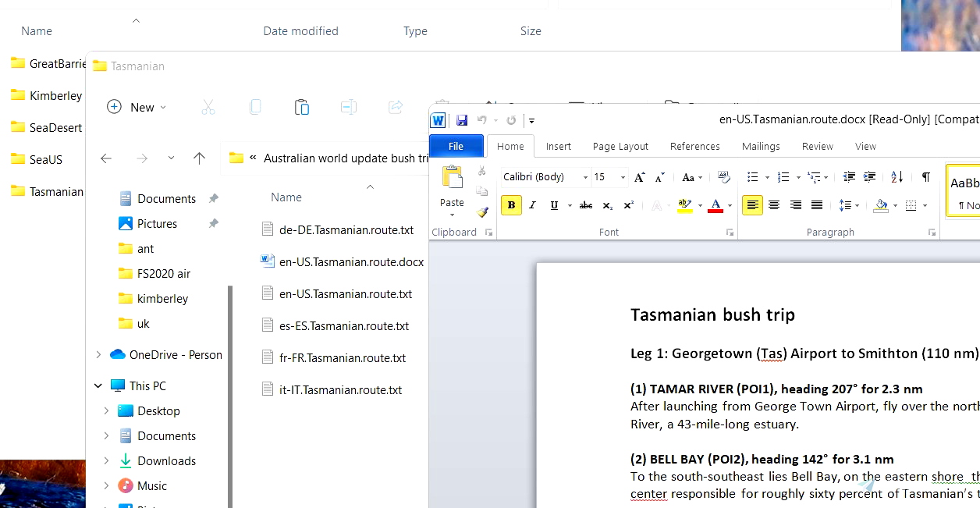Toggle strikethrough formatting
Screen dimensions: 980x508
[x=585, y=205]
